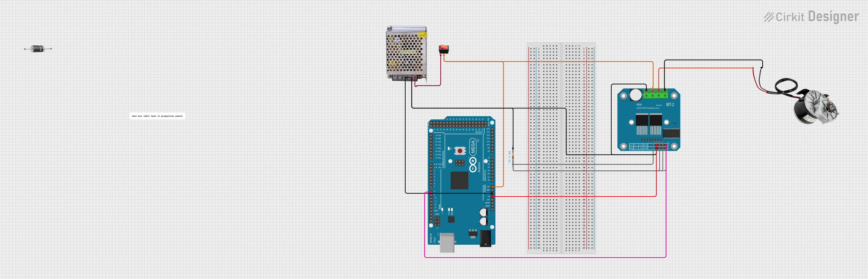Select the diode component at far left
The image size is (868, 279).
[x=38, y=49]
